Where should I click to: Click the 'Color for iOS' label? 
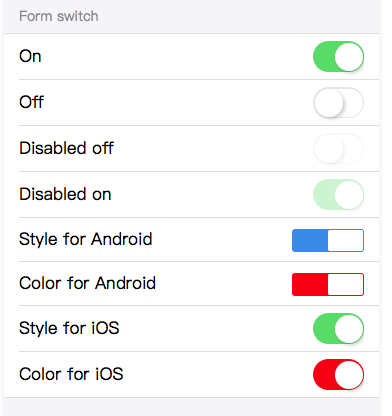pos(71,374)
